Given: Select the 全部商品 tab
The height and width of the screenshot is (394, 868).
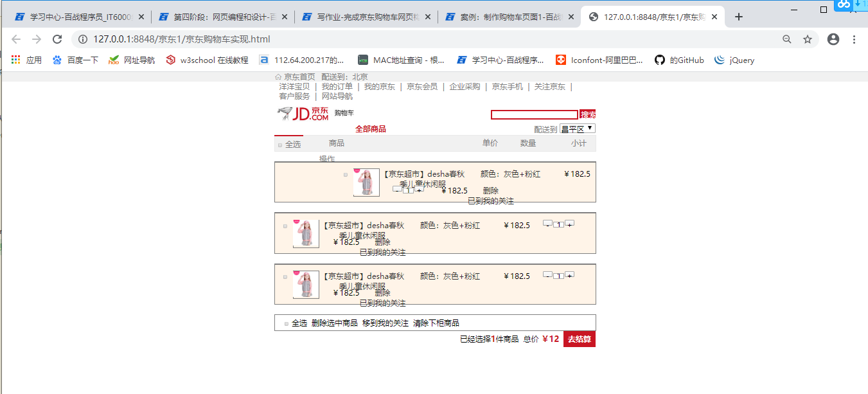Looking at the screenshot, I should tap(371, 129).
